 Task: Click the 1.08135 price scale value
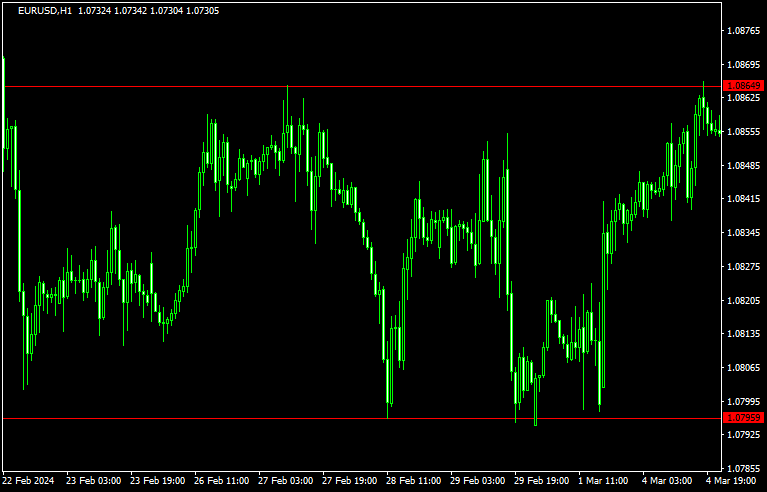click(x=745, y=334)
